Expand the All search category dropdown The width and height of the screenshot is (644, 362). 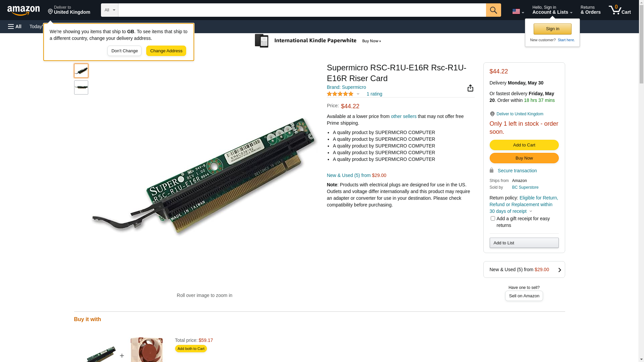110,10
